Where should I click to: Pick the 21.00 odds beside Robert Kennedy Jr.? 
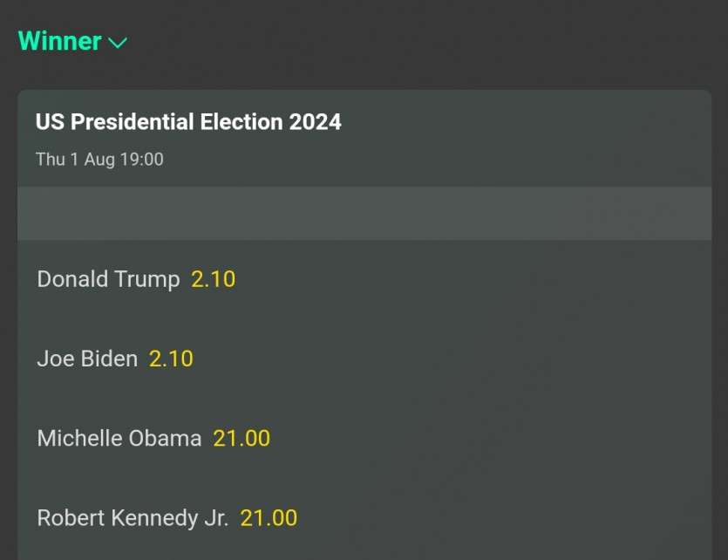point(269,518)
